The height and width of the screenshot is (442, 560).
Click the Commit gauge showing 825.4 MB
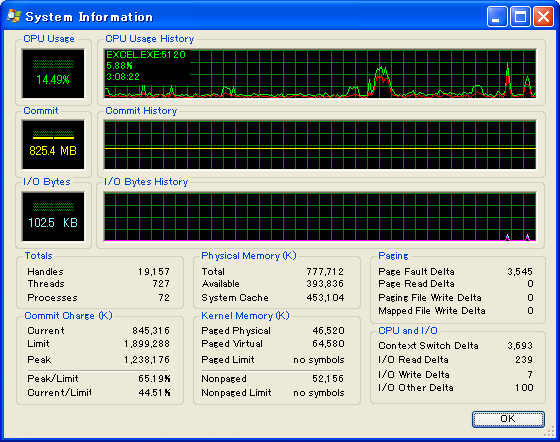[53, 145]
